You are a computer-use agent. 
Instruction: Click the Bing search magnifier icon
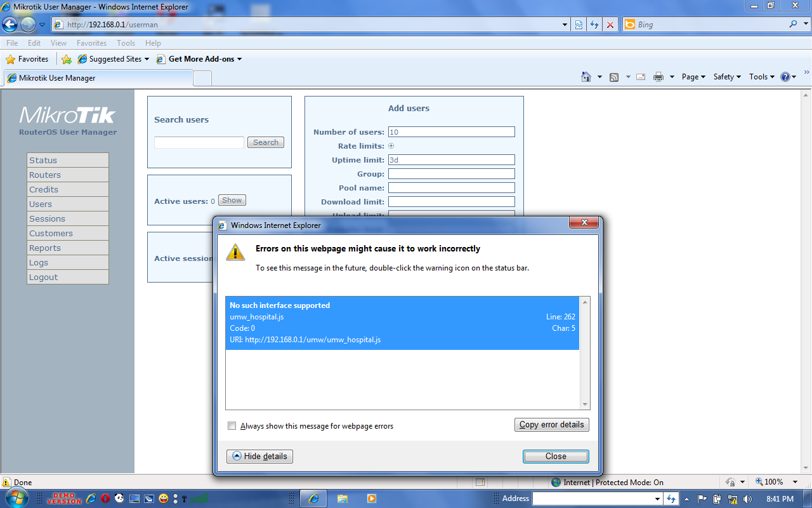(x=794, y=24)
